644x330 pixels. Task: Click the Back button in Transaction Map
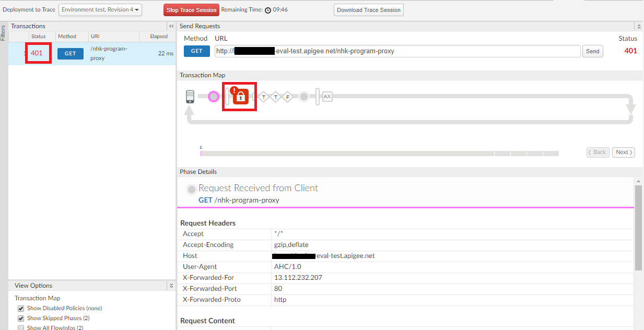[x=598, y=152]
